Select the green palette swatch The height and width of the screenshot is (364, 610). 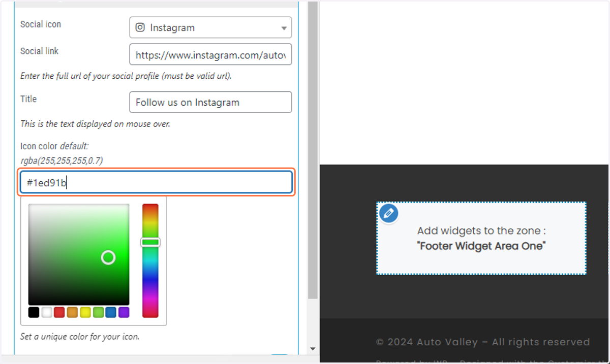tap(98, 312)
